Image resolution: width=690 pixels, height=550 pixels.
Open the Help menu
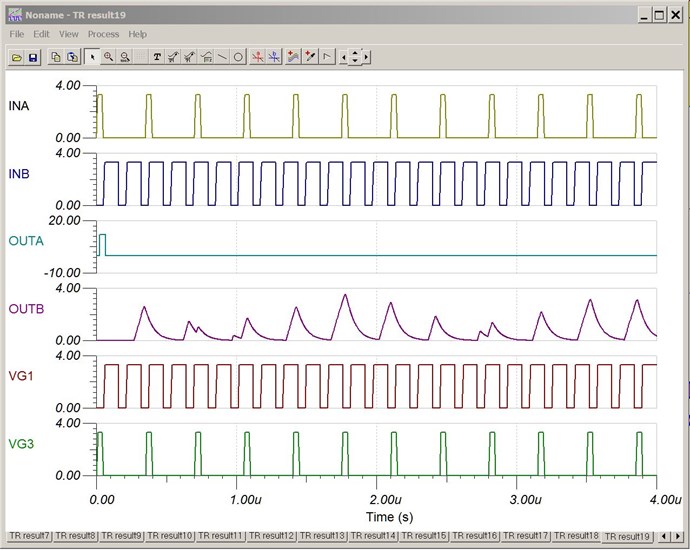coord(137,34)
